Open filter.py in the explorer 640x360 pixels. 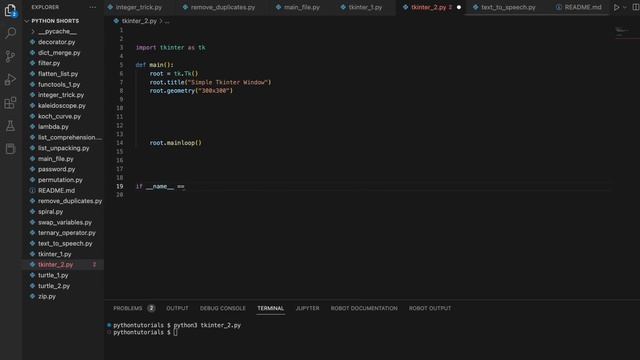pos(49,63)
